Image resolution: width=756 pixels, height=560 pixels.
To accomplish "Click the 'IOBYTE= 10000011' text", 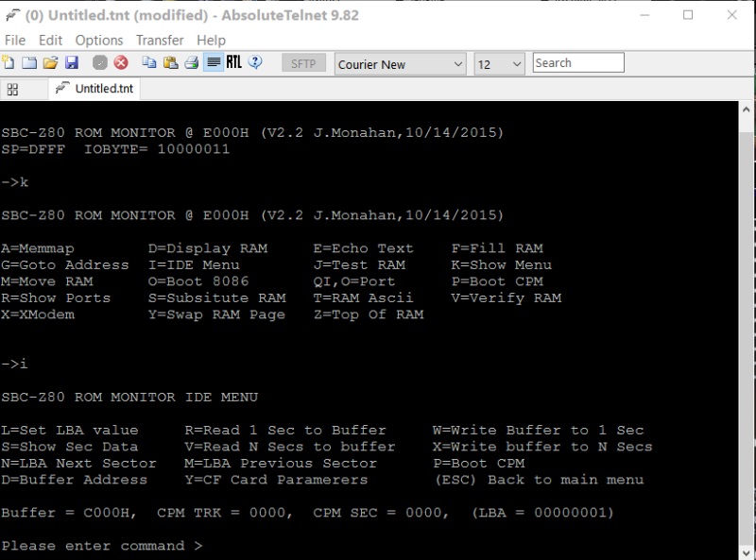I will click(157, 149).
